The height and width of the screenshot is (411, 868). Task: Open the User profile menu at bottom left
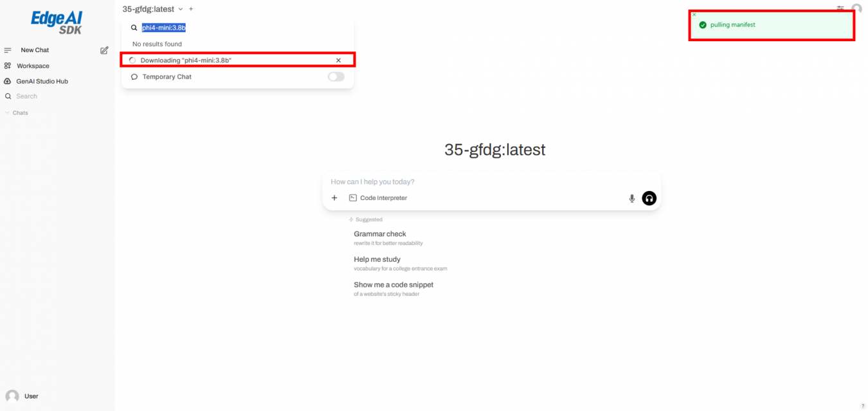23,396
